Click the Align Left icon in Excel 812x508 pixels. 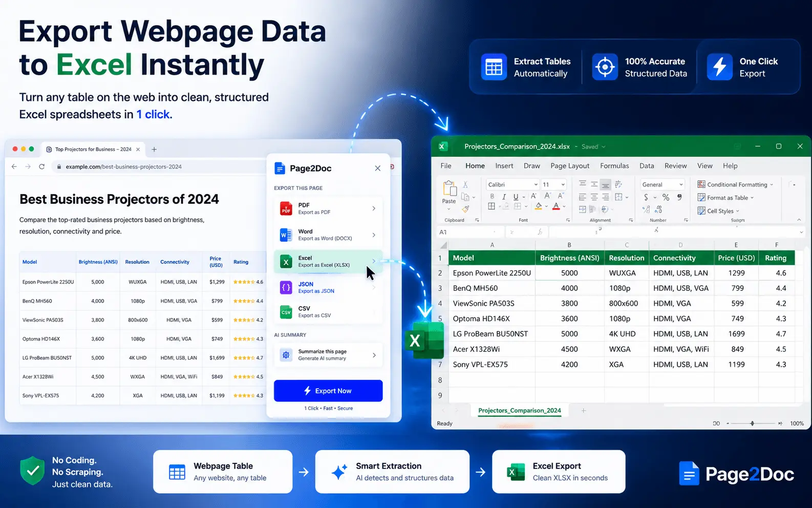pyautogui.click(x=582, y=197)
